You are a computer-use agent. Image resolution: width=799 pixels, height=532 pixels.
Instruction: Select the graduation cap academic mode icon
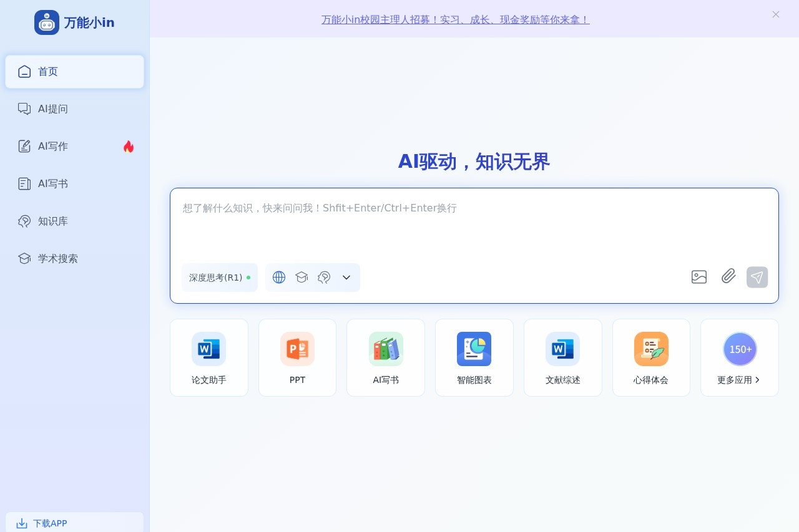[x=301, y=277]
